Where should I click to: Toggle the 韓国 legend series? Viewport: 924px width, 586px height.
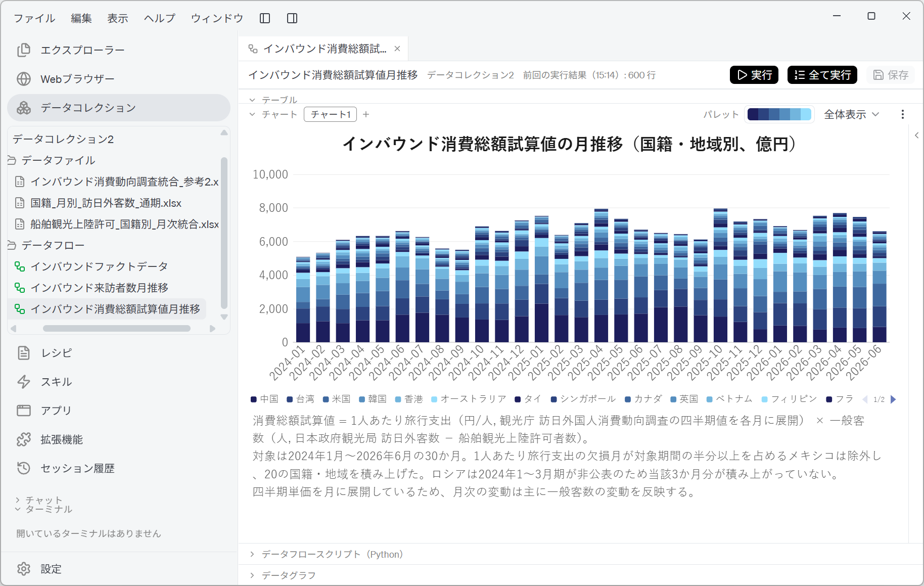point(373,399)
